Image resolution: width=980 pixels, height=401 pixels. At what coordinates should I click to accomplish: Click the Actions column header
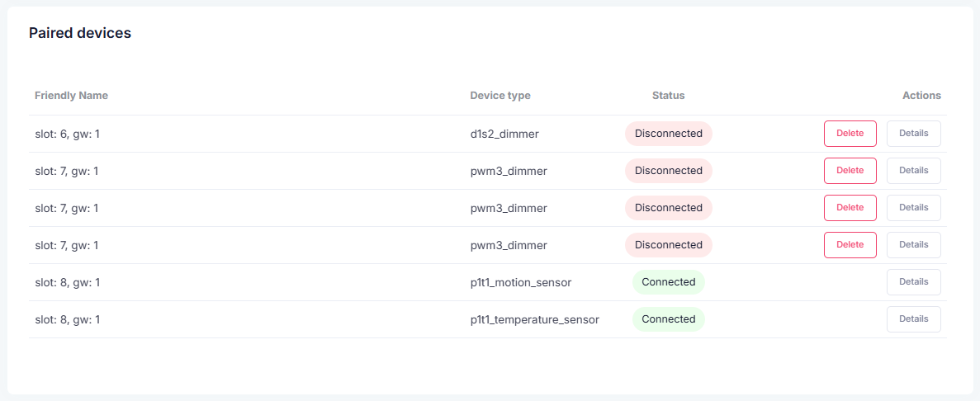pyautogui.click(x=921, y=96)
